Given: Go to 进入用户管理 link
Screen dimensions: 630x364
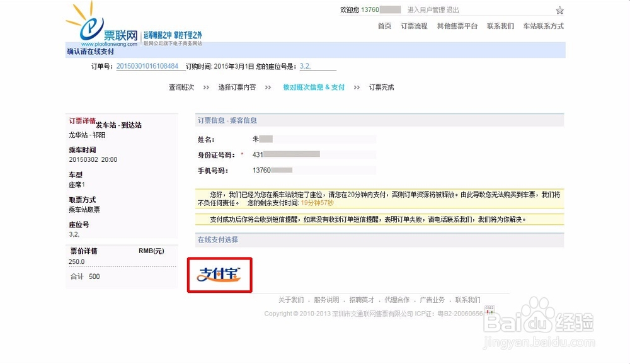Looking at the screenshot, I should coord(426,10).
